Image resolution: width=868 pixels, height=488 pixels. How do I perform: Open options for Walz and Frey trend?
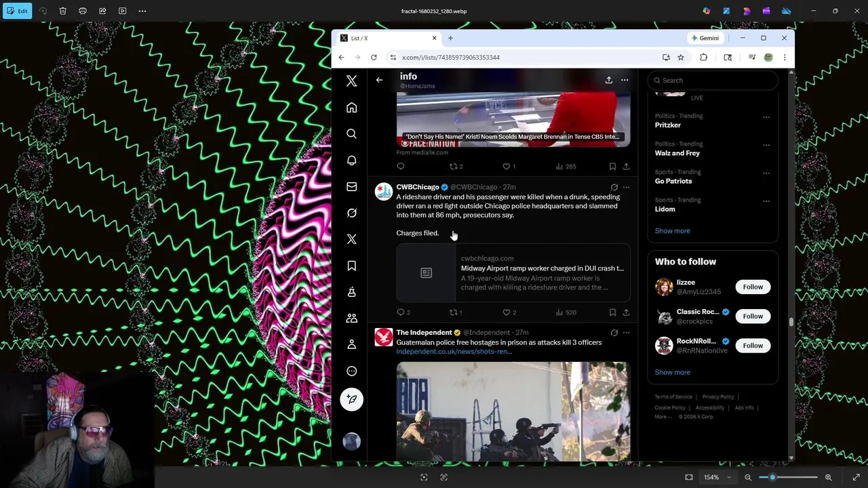766,145
